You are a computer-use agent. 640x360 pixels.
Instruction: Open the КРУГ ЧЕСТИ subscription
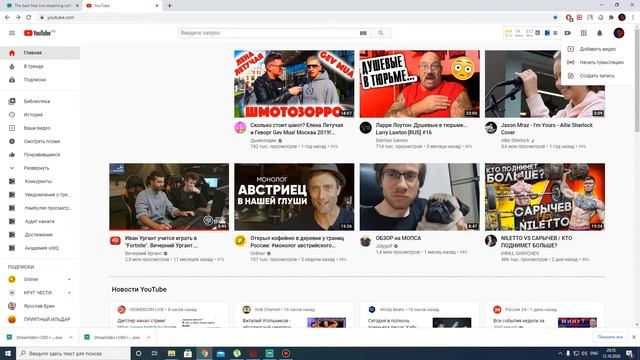[x=40, y=293]
